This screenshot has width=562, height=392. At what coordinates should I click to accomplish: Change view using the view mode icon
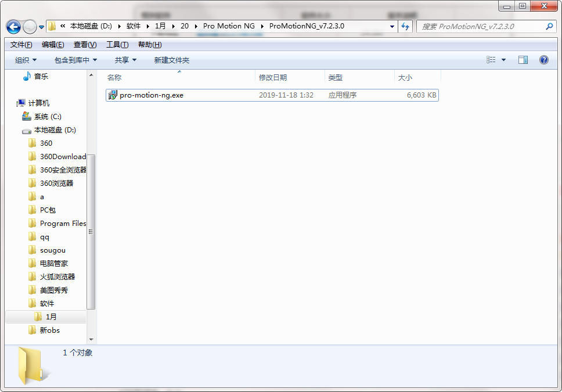pos(491,60)
